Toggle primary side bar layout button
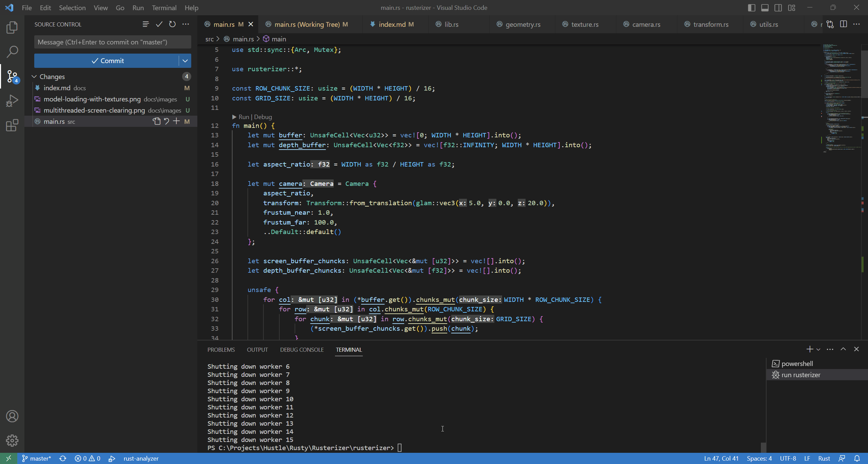 tap(752, 8)
